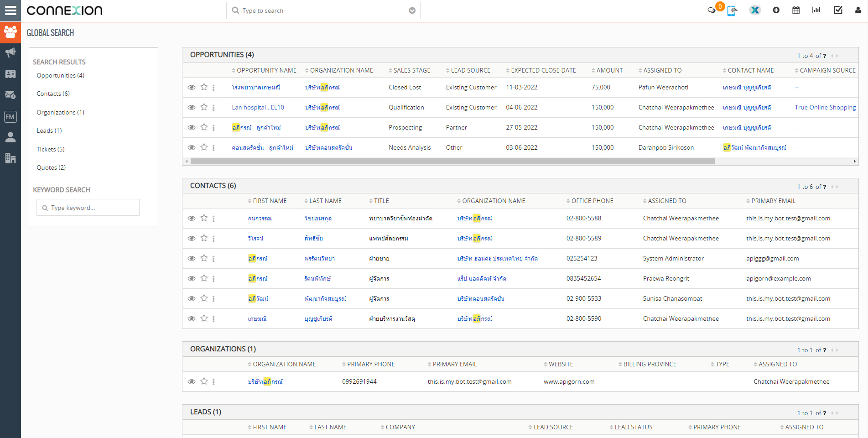Expand the global search dropdown arrow
The width and height of the screenshot is (868, 438).
[412, 10]
